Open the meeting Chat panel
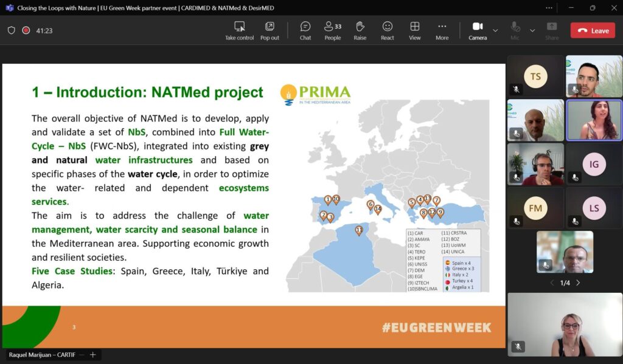The height and width of the screenshot is (364, 623). point(305,30)
